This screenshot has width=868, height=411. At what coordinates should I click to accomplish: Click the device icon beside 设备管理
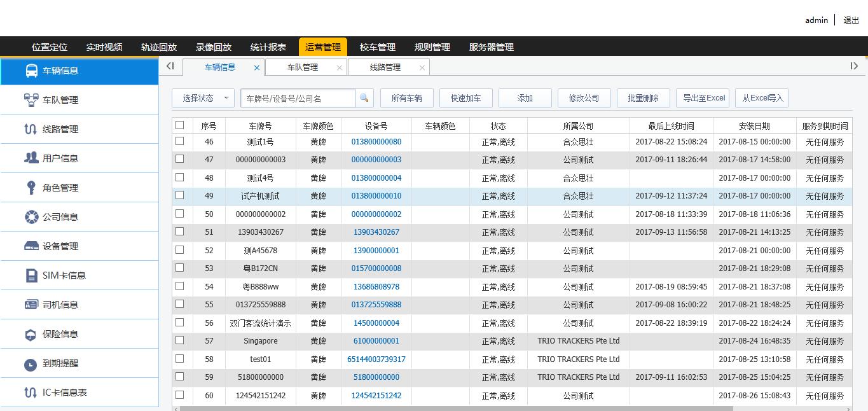tap(31, 246)
